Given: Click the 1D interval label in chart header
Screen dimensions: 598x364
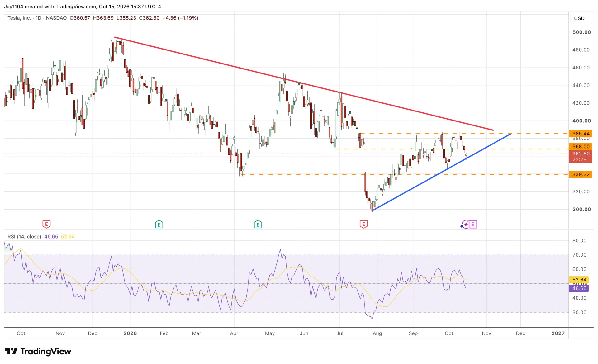Looking at the screenshot, I should pos(38,18).
